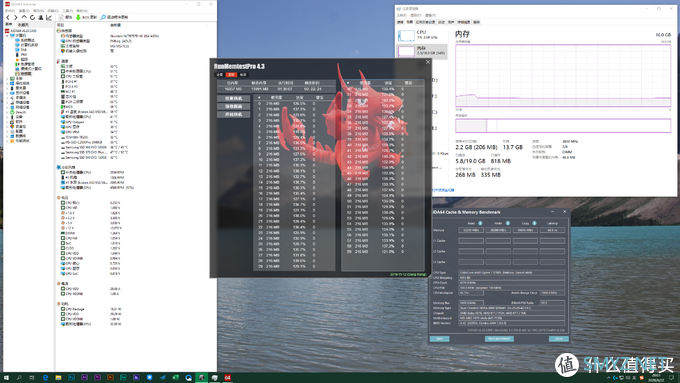Screen dimensions: 680x383
Task: Go back in AIDA64 toolbar
Action: click(x=8, y=17)
